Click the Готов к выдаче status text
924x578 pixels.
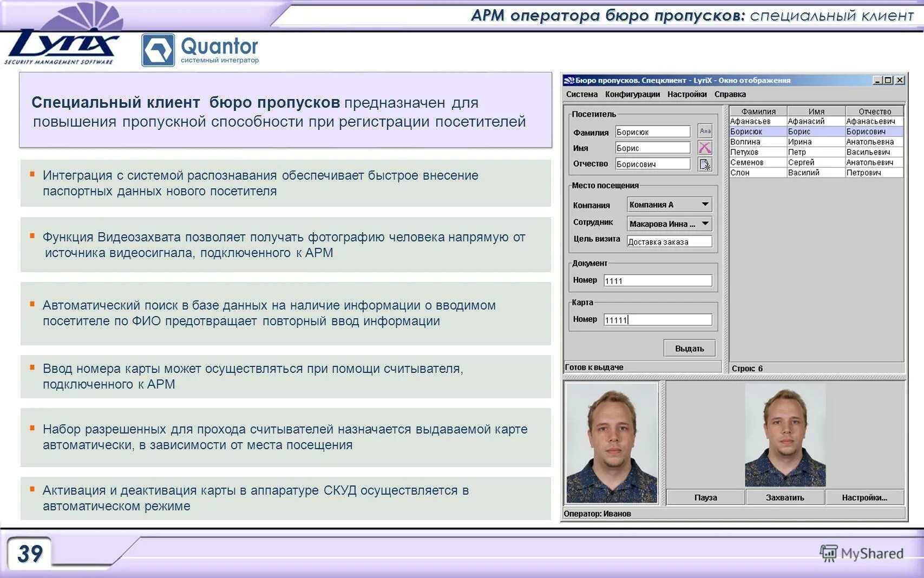click(594, 367)
